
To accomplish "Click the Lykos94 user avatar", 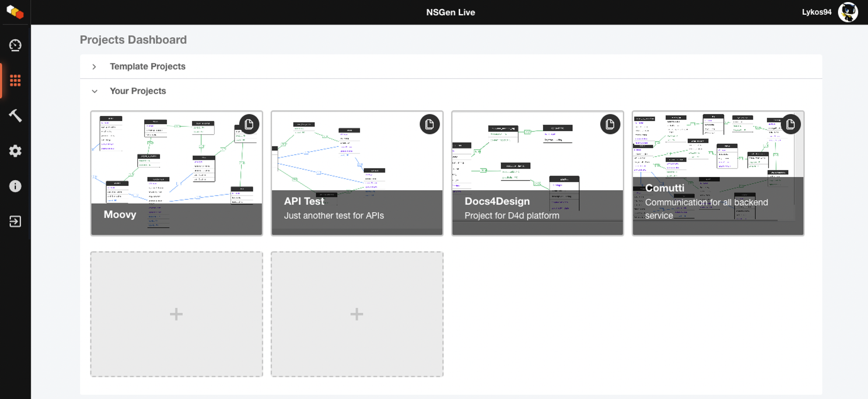I will point(848,12).
